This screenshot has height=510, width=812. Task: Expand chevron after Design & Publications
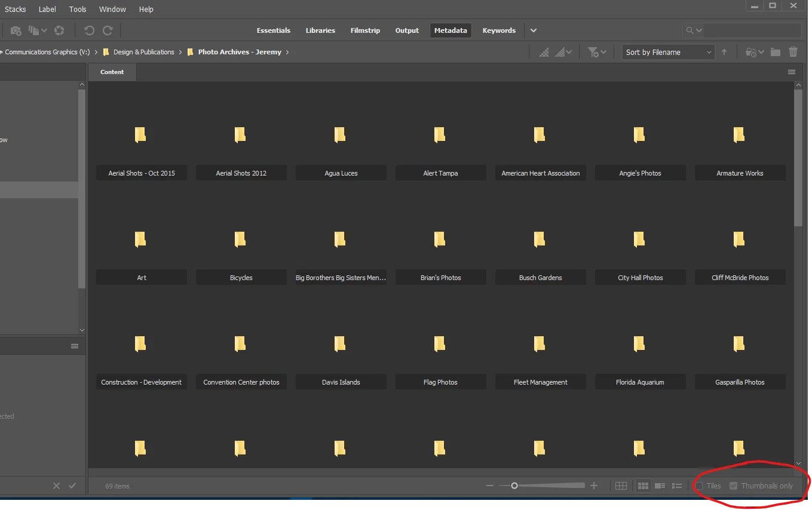180,53
